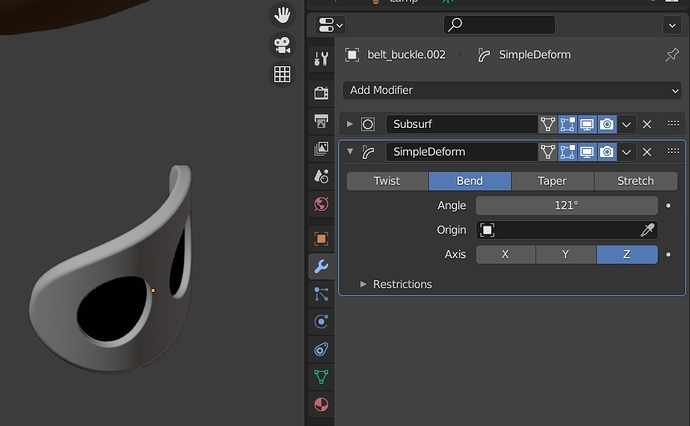Select the Taper deform mode
Viewport: 690px width, 426px height.
pos(553,181)
